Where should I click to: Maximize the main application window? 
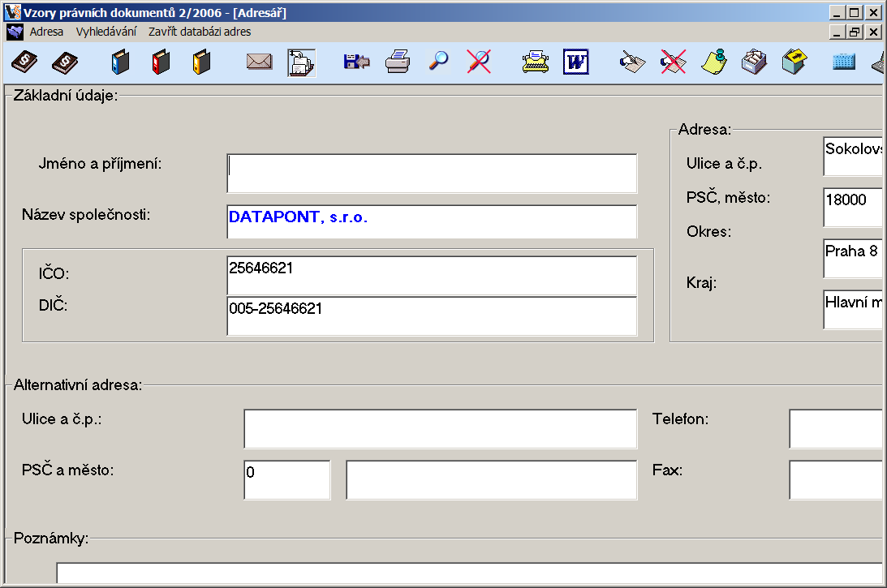(855, 12)
